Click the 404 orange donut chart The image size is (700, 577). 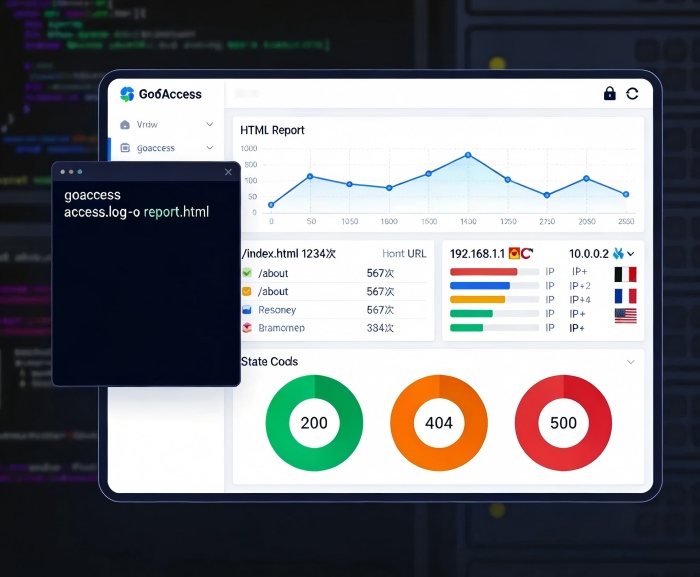tap(439, 423)
